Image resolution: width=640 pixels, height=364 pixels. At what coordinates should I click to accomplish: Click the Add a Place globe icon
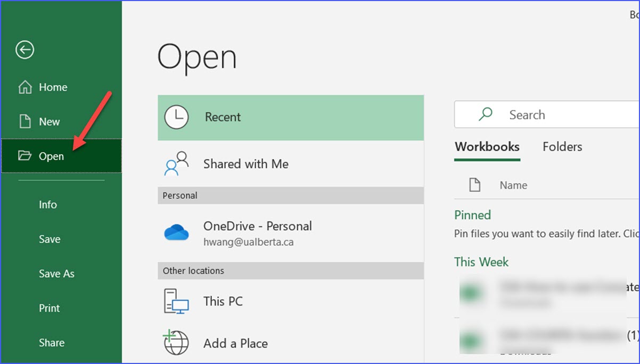[176, 343]
